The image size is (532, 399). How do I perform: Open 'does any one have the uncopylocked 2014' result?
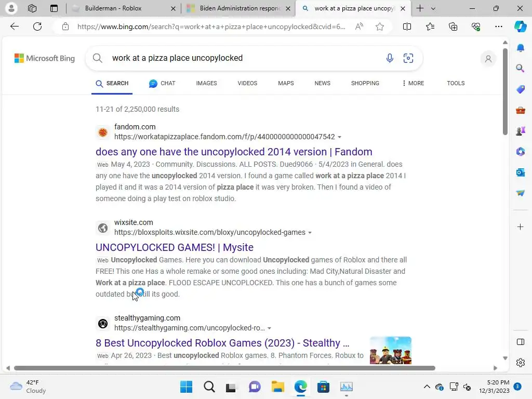pyautogui.click(x=234, y=152)
